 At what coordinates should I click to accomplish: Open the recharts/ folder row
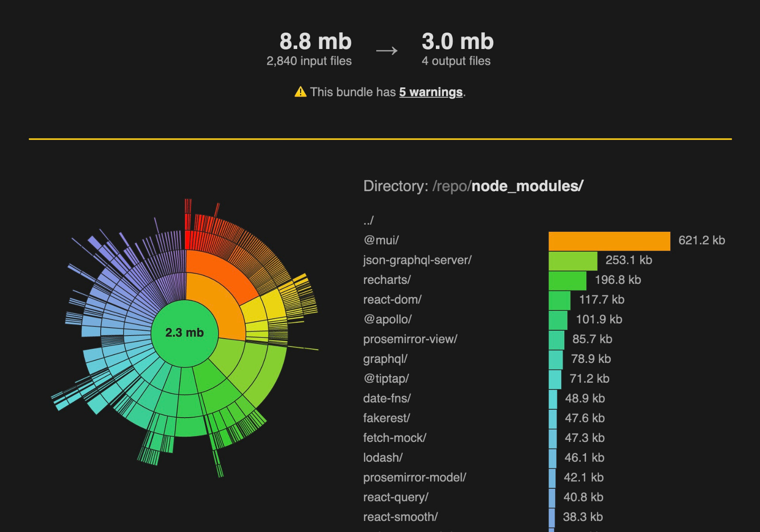[x=387, y=280]
